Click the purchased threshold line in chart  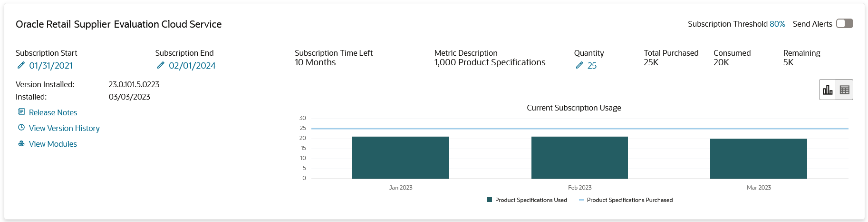tap(580, 129)
